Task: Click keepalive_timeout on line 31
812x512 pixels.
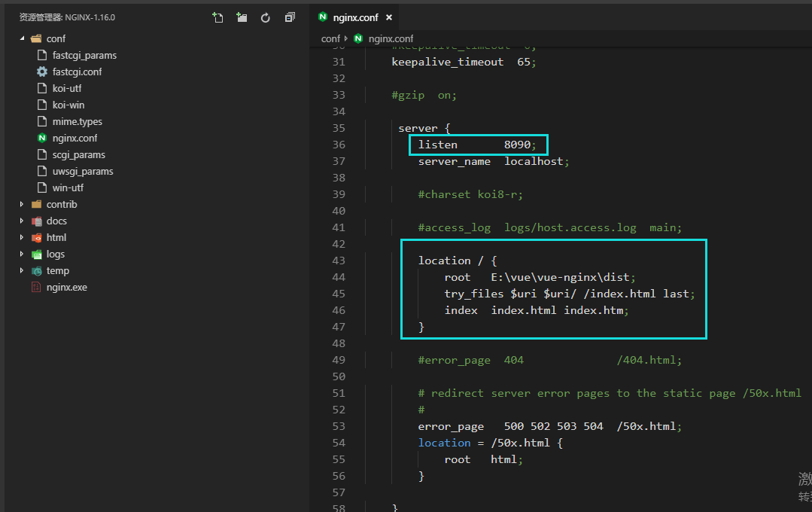Action: click(448, 62)
